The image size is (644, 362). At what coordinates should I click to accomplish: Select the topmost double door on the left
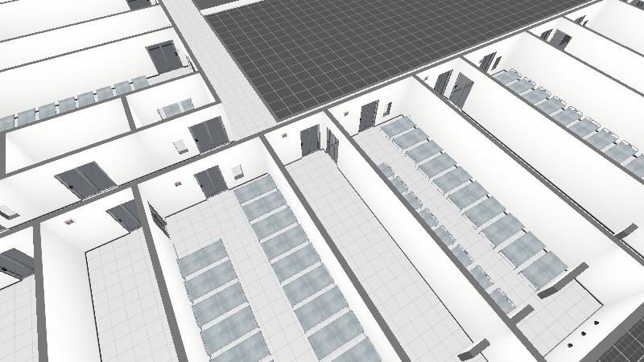[165, 58]
